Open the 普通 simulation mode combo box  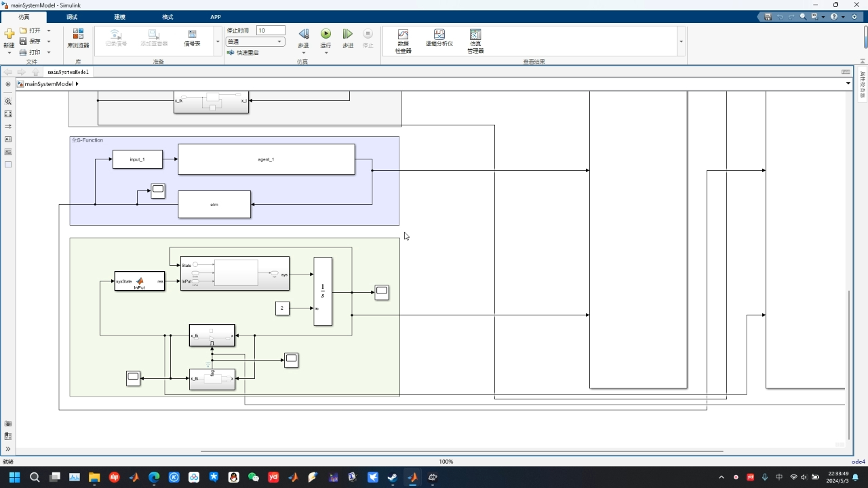255,41
